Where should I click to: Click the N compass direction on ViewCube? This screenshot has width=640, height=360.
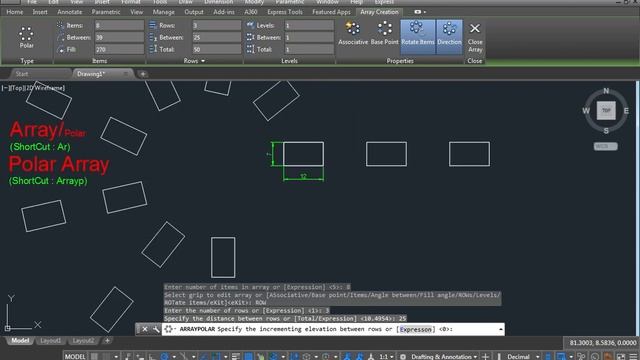pos(606,91)
